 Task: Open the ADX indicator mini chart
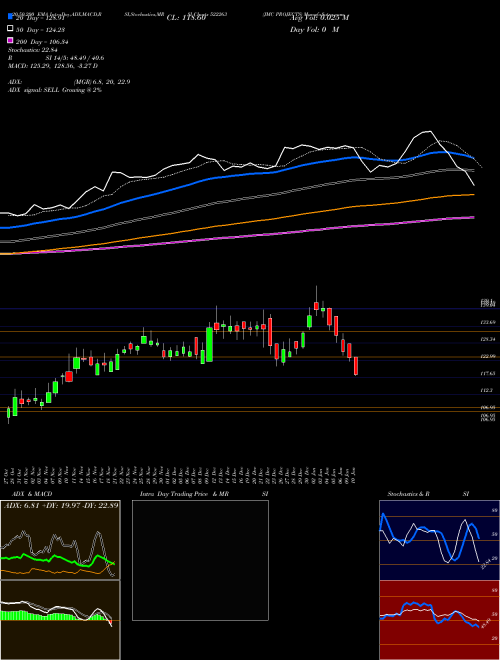tap(60, 540)
